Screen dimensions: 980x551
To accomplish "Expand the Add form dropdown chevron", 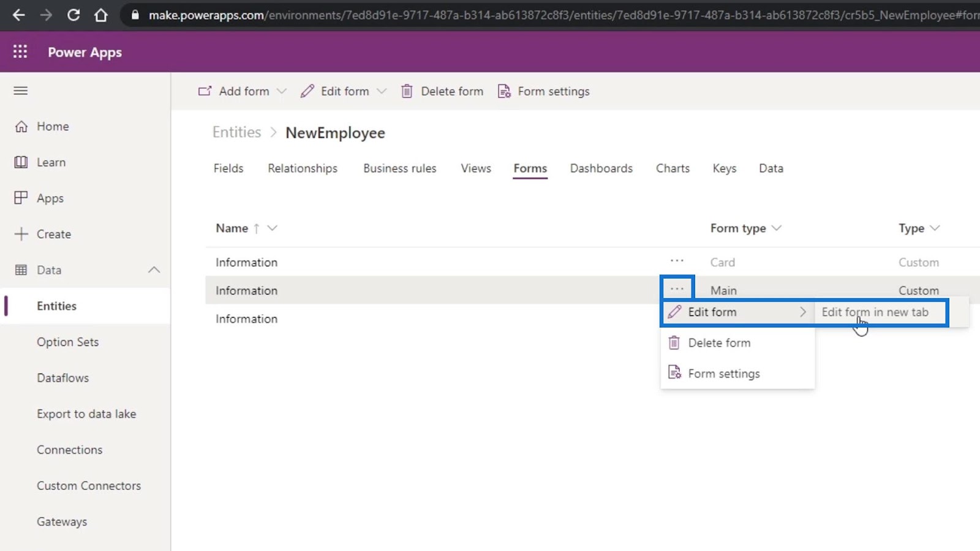I will tap(282, 91).
